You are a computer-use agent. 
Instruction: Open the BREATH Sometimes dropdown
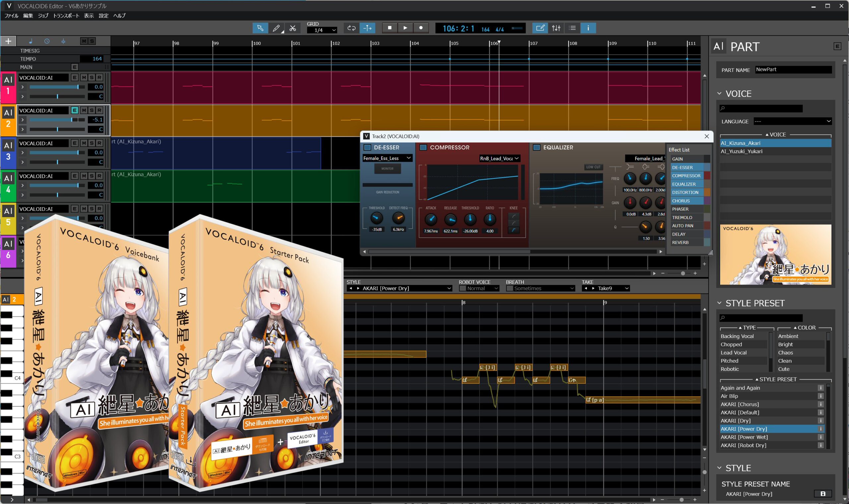(x=540, y=288)
